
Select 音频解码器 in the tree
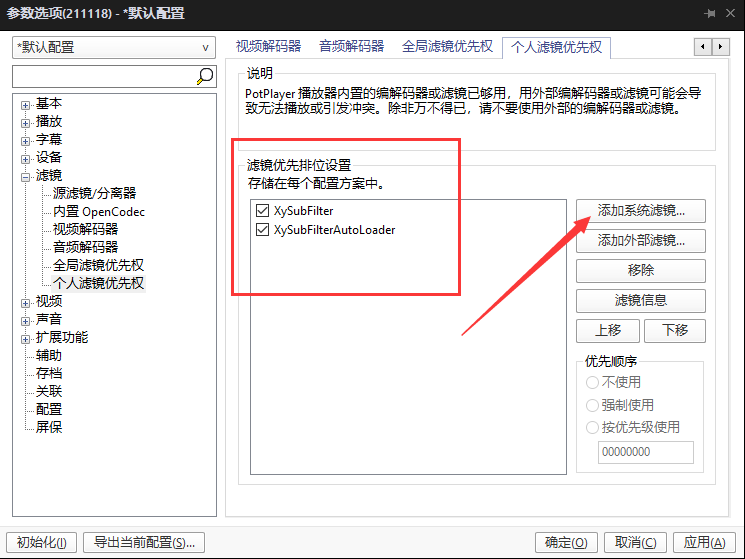(86, 247)
